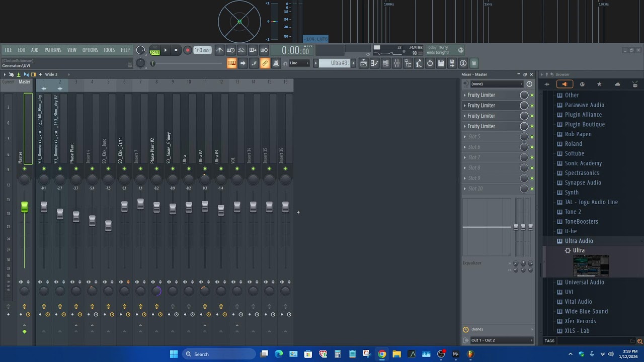Click the tempo field showing 160.000
Image resolution: width=644 pixels, height=362 pixels.
(202, 50)
